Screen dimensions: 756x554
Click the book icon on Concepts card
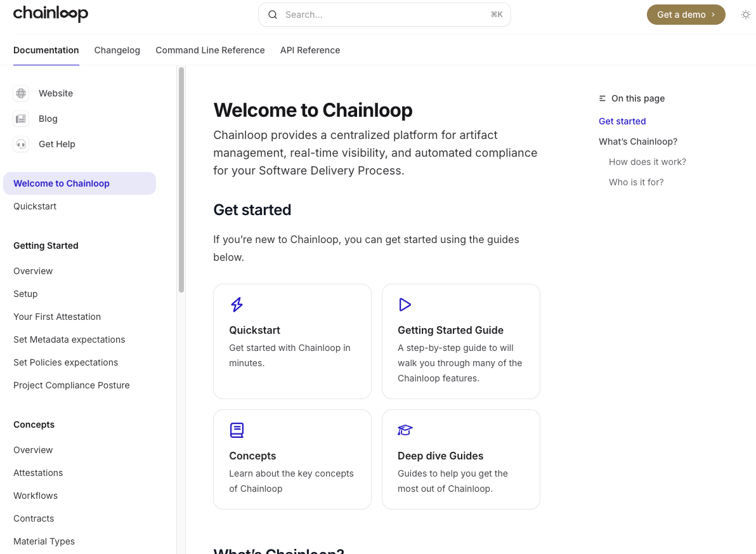click(237, 430)
